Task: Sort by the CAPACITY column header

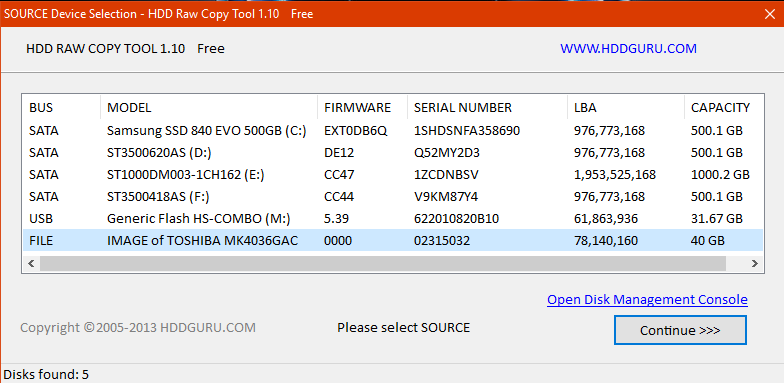Action: 724,108
